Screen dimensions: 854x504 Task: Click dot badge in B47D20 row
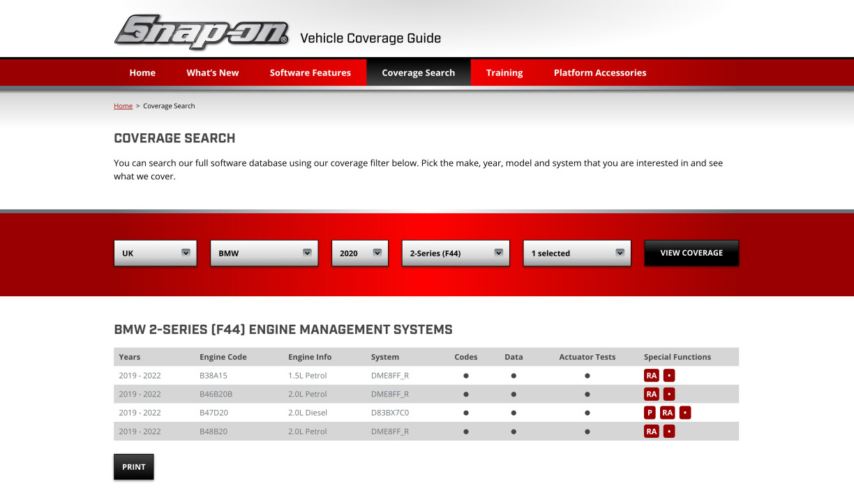[685, 413]
